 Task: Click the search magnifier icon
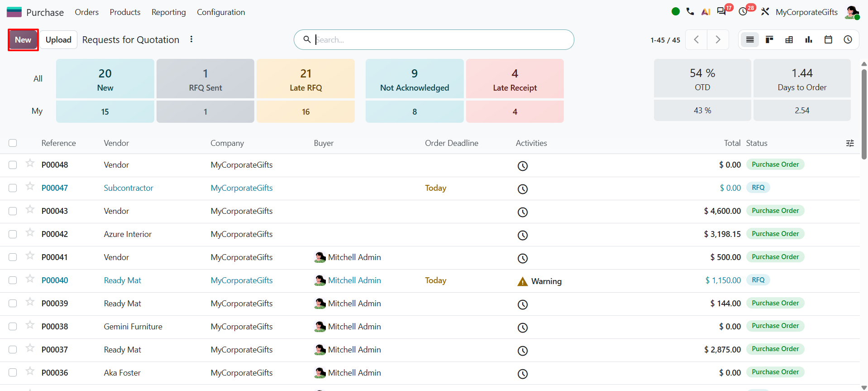pyautogui.click(x=307, y=39)
